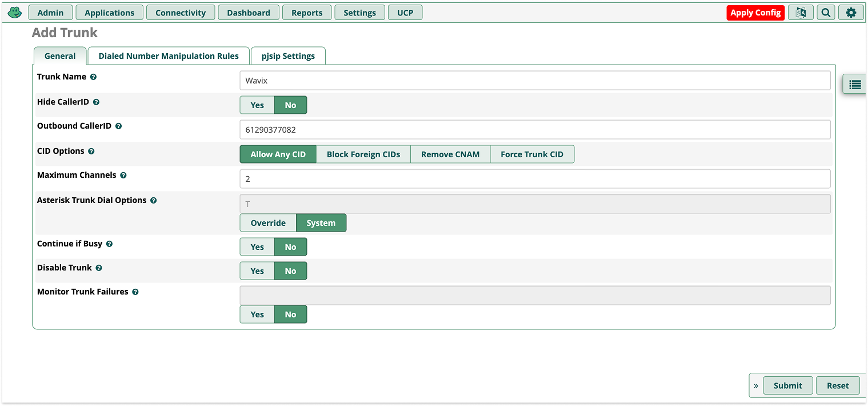Viewport: 868px width, 406px height.
Task: View help for Trunk Name
Action: (93, 77)
